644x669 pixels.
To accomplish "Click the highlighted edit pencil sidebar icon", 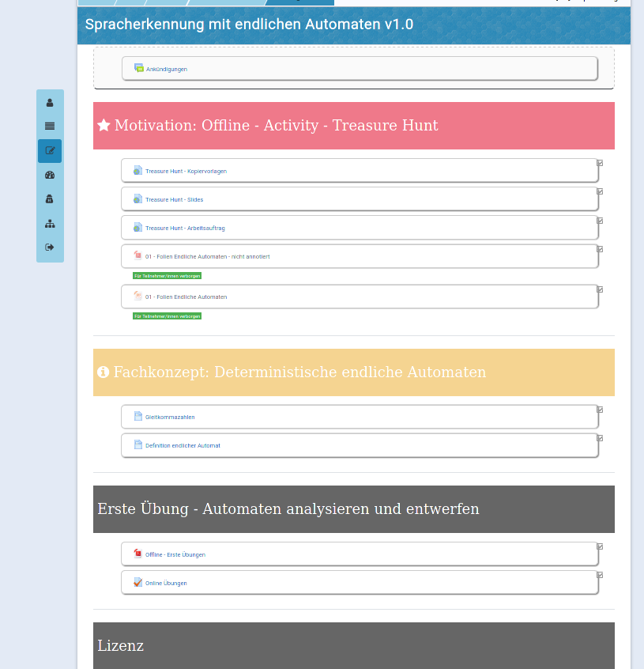I will [x=50, y=151].
